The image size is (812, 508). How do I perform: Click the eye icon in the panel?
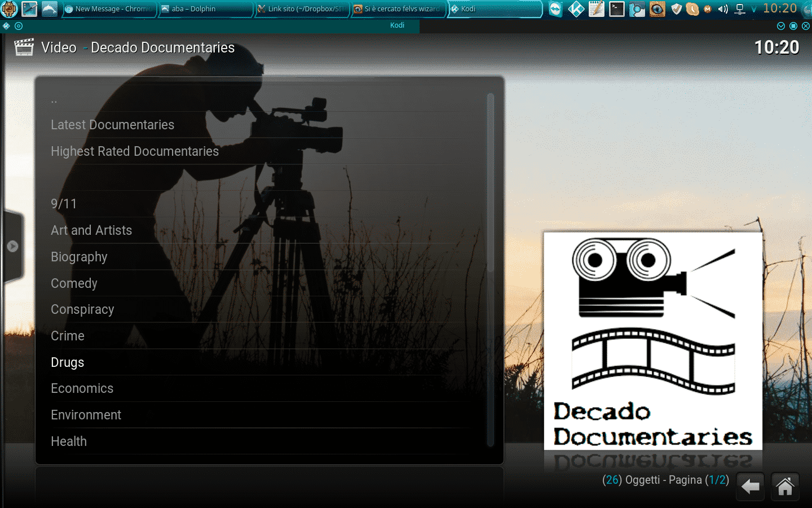coord(657,9)
